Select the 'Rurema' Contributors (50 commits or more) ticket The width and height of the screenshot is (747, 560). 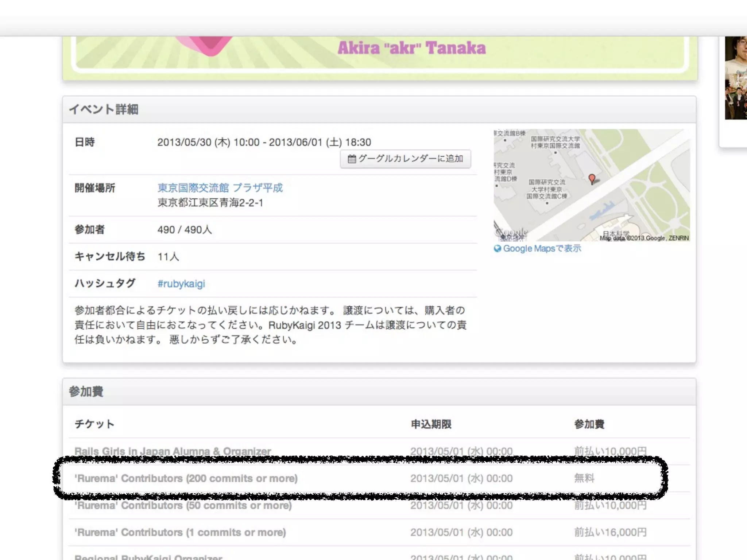click(x=183, y=505)
